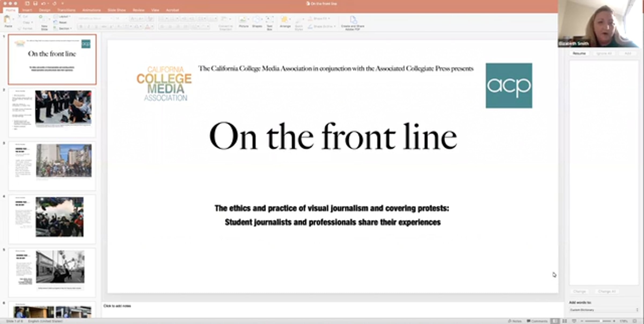
Task: Expand the quick access toolbar dropdown
Action: (x=63, y=3)
